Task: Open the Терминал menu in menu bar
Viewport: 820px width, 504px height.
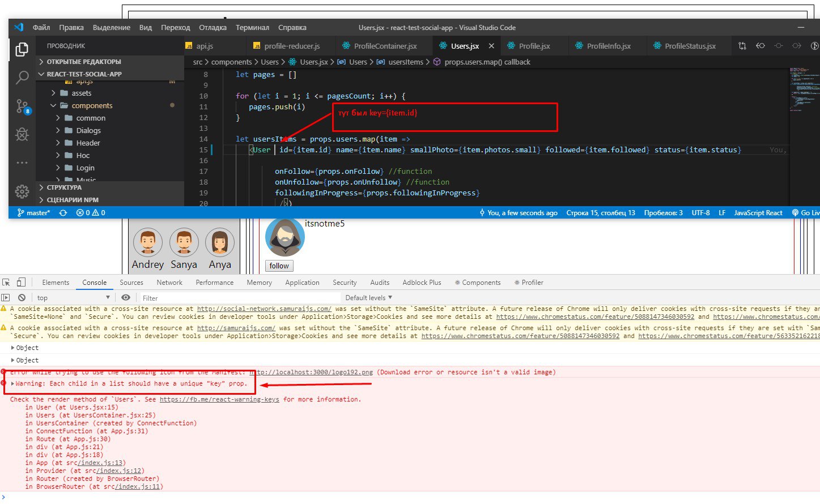Action: click(x=252, y=27)
